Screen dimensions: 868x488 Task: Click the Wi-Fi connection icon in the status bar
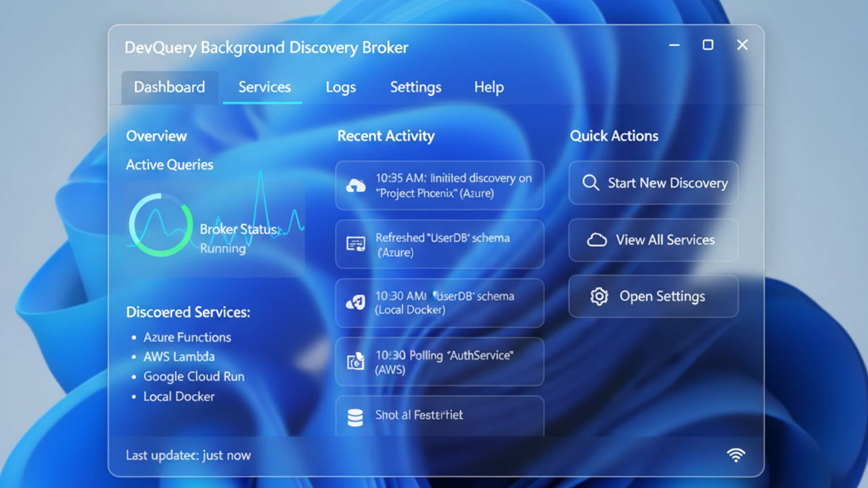click(x=736, y=455)
